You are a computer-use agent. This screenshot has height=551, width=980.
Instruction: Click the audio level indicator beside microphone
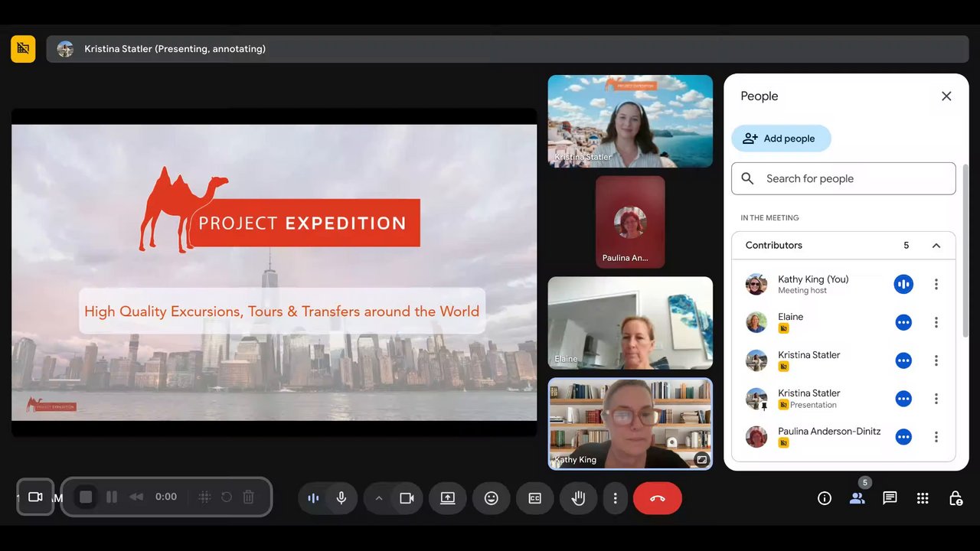tap(313, 498)
